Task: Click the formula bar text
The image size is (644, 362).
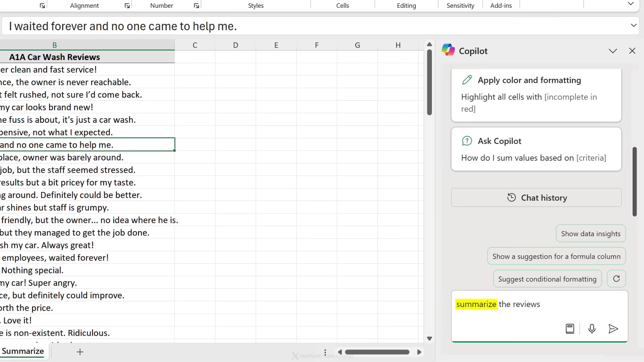Action: point(123,26)
